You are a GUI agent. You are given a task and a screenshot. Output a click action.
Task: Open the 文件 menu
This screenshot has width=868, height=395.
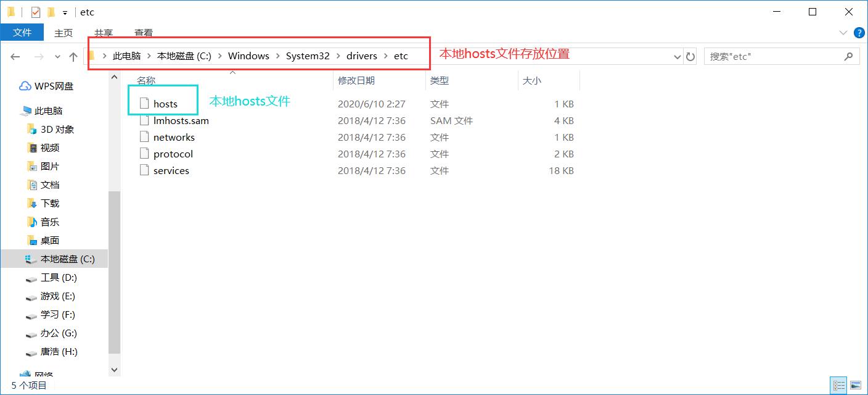coord(22,32)
